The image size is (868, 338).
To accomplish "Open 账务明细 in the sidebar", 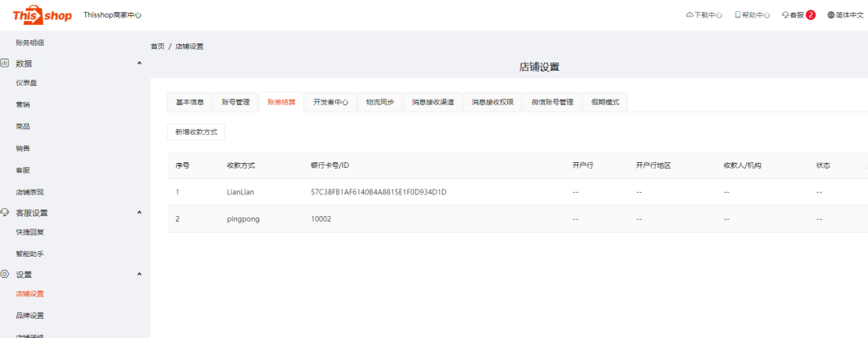I will [x=30, y=43].
